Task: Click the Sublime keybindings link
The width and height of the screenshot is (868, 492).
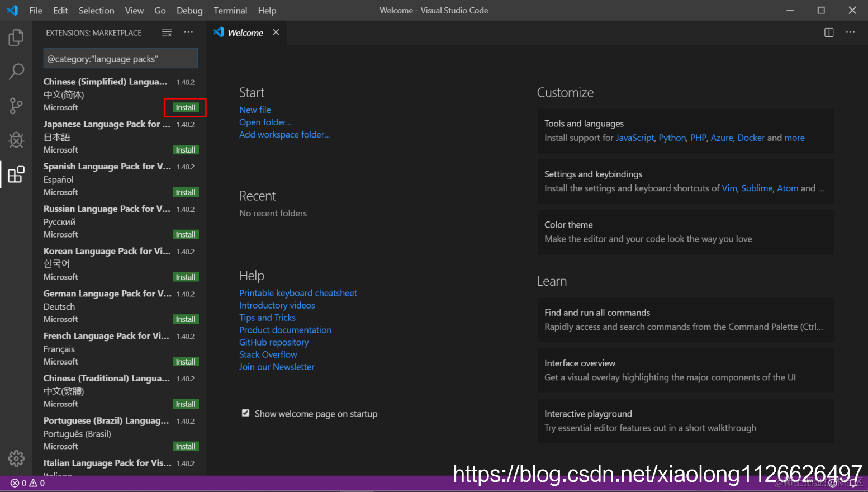Action: (757, 188)
